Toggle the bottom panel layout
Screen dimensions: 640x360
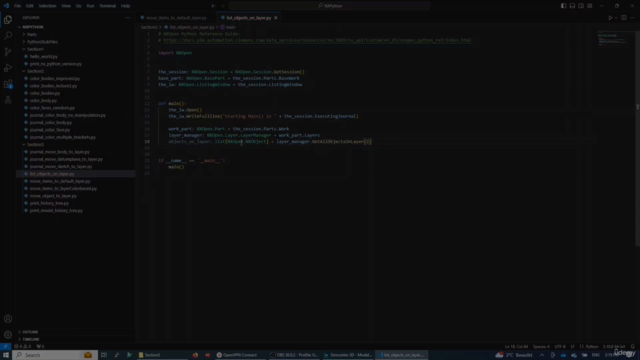(x=572, y=6)
